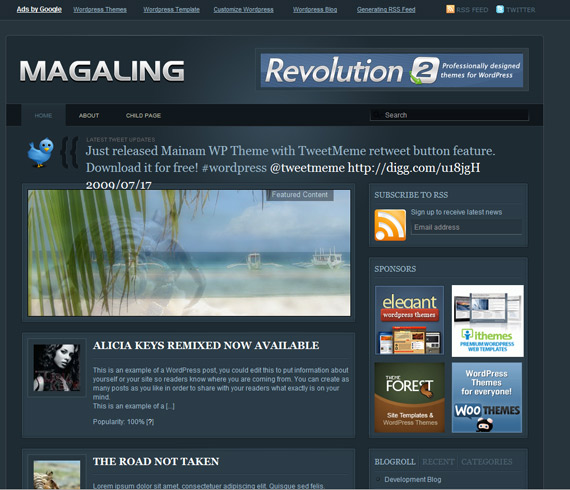Switch to the BLOGROLL tab
Screen dimensions: 570x490
[395, 462]
